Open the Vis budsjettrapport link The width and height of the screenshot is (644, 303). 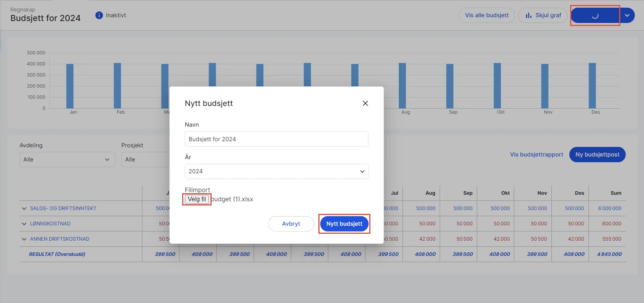536,155
